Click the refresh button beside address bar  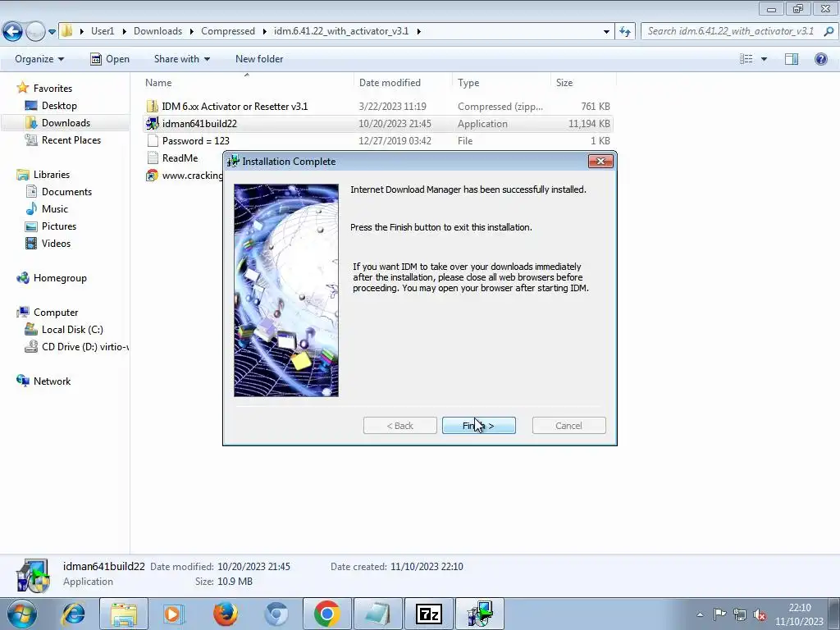pyautogui.click(x=624, y=32)
